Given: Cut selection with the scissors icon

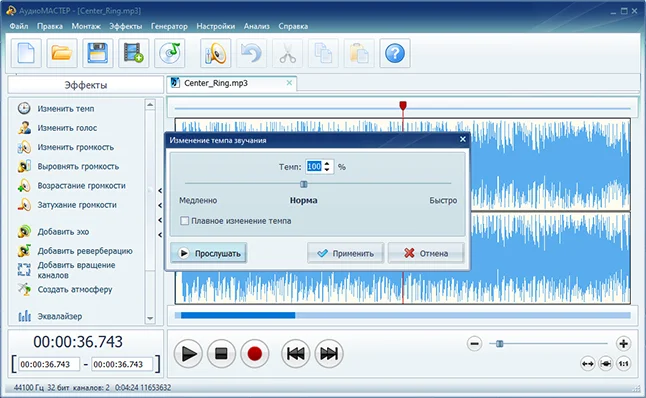Looking at the screenshot, I should point(287,53).
